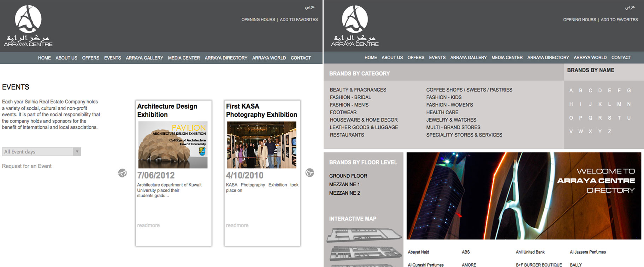Browse the Leather Goods & Luggage category

coord(364,127)
